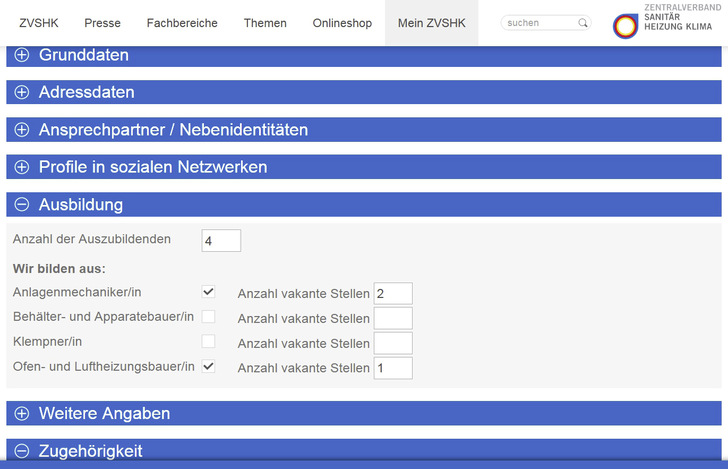Click the minus icon beside Zugehörigkeit

pyautogui.click(x=22, y=451)
